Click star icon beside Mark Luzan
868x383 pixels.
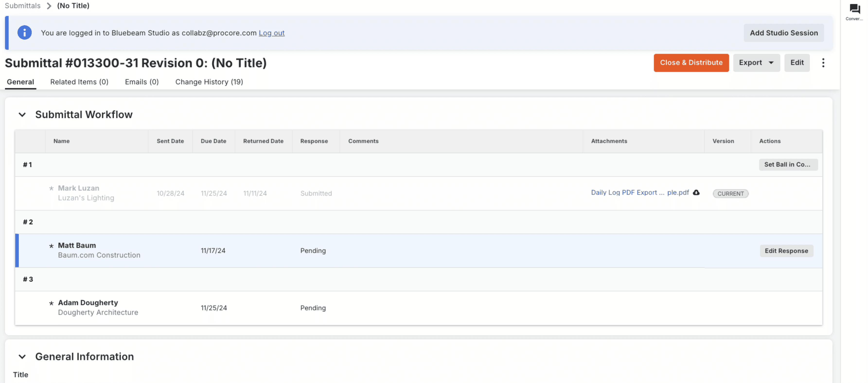point(51,188)
